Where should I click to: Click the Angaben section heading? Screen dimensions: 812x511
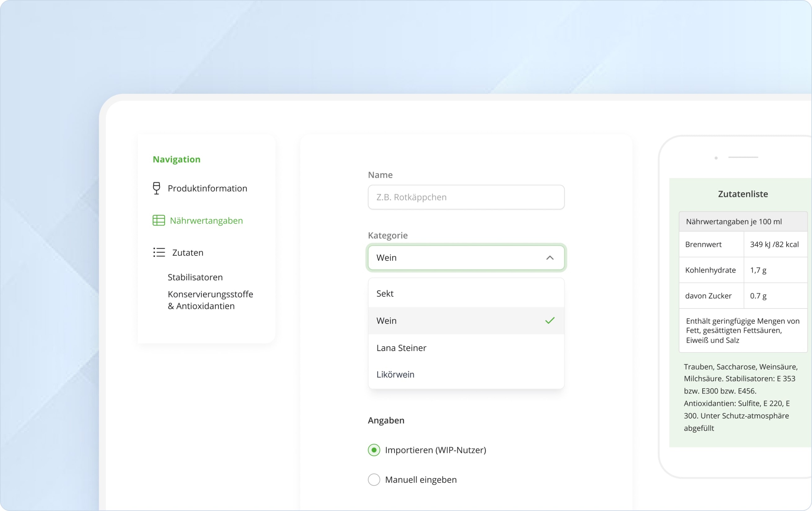coord(386,421)
